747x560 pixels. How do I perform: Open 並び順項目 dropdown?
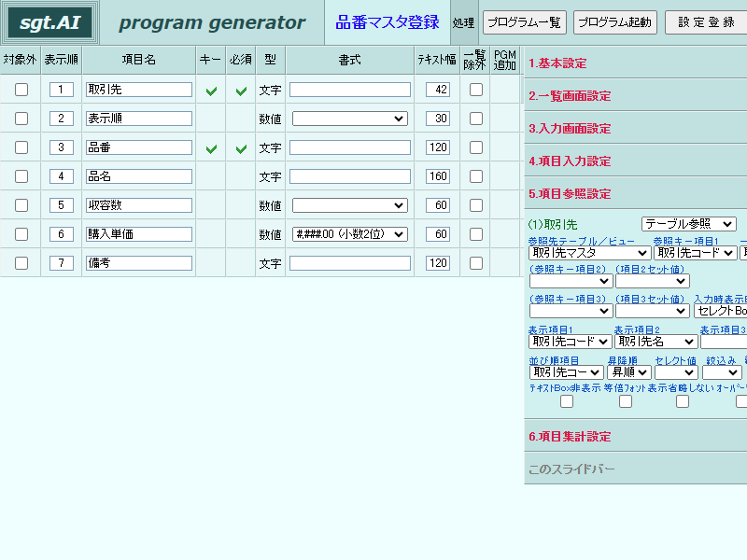(x=567, y=372)
